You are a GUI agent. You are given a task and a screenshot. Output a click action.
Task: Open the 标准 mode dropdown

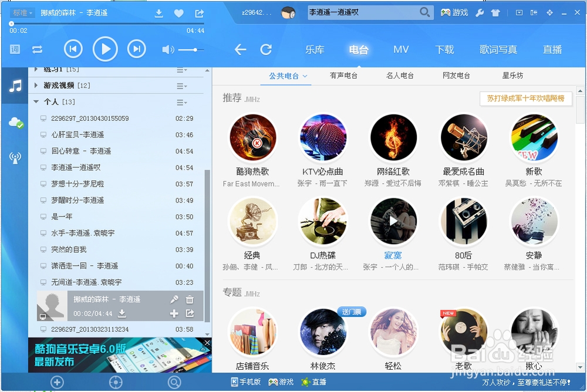22,13
